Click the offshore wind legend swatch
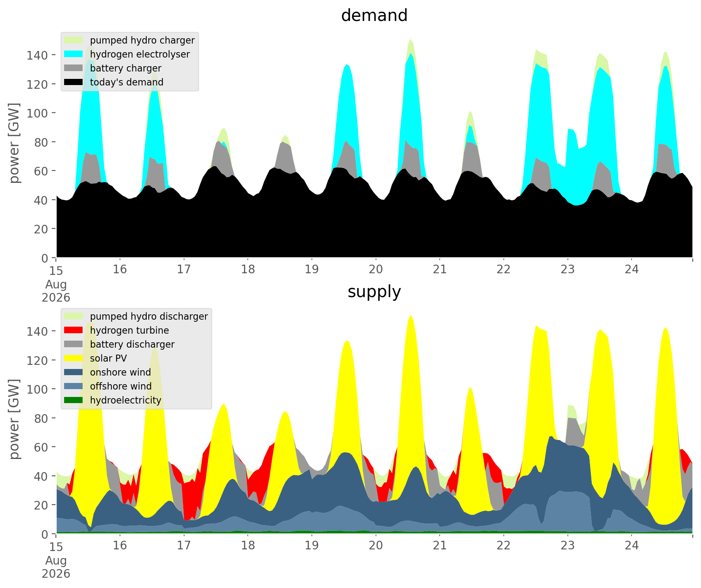 (x=74, y=386)
